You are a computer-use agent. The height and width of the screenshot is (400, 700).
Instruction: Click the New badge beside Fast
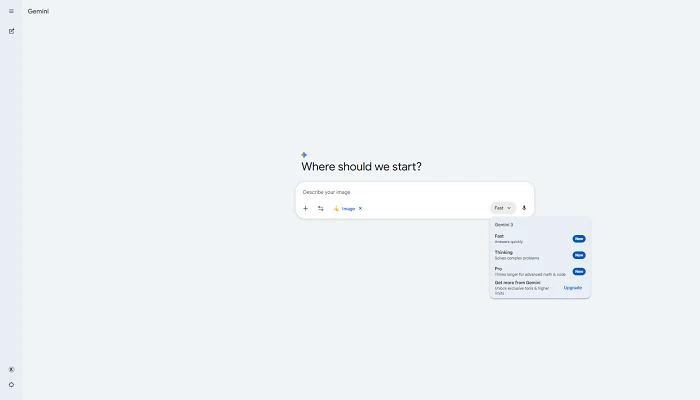(579, 239)
